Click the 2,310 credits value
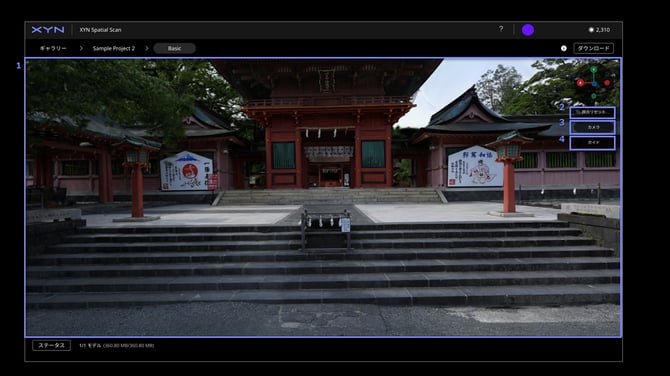The image size is (670, 376). [x=602, y=30]
